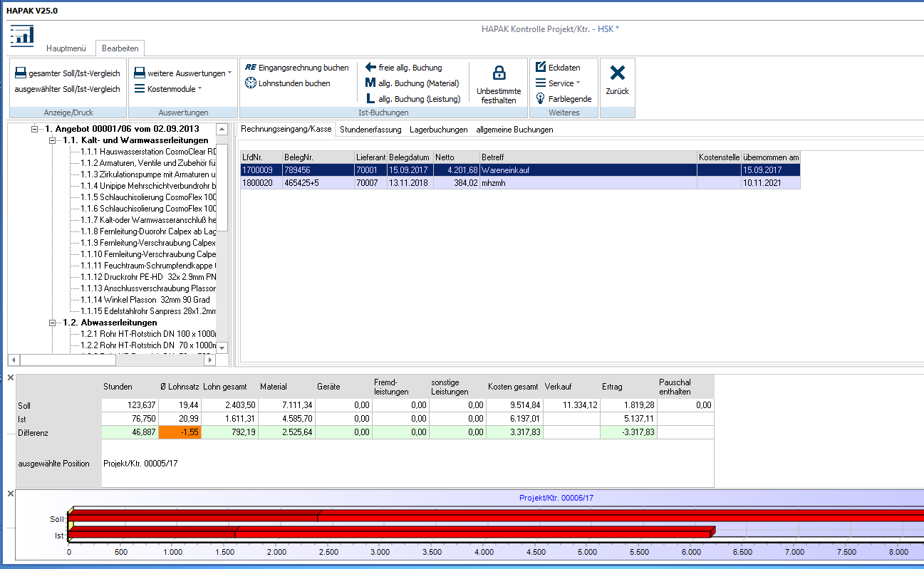Viewport: 924px width, 569px height.
Task: Select freie allg. Buchung arrow
Action: (370, 68)
